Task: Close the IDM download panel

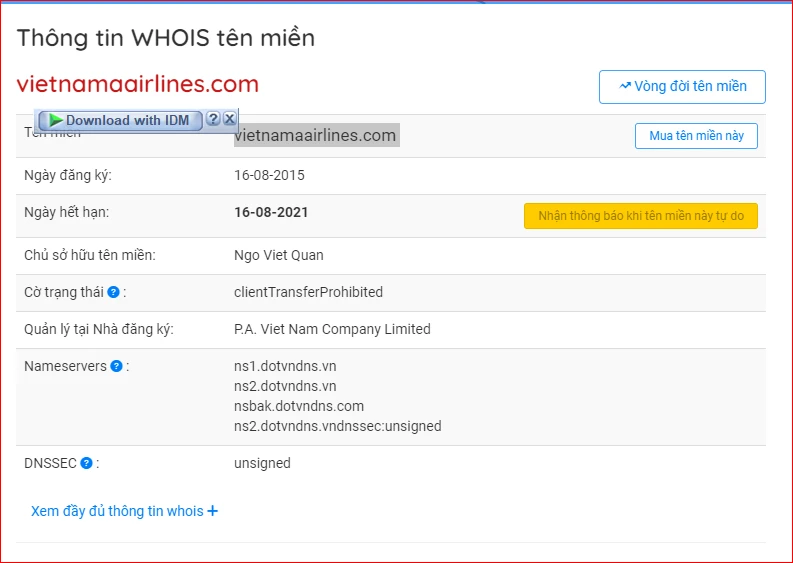Action: (x=230, y=119)
